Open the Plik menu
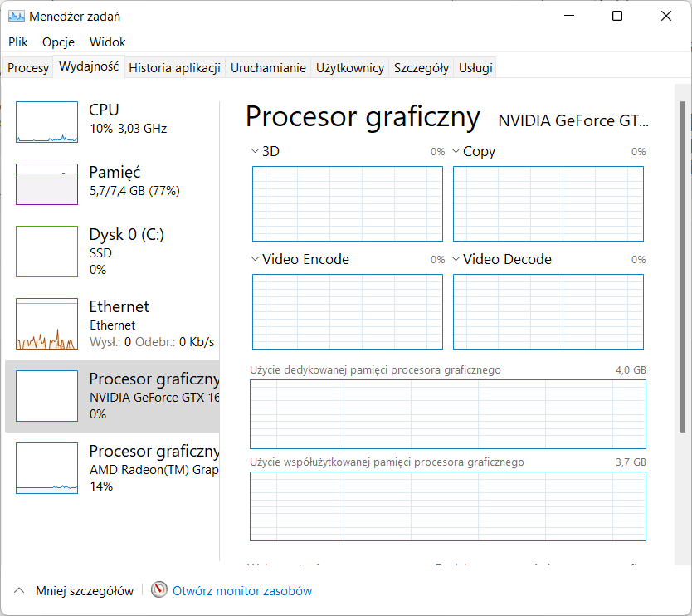The width and height of the screenshot is (692, 616). click(x=18, y=42)
